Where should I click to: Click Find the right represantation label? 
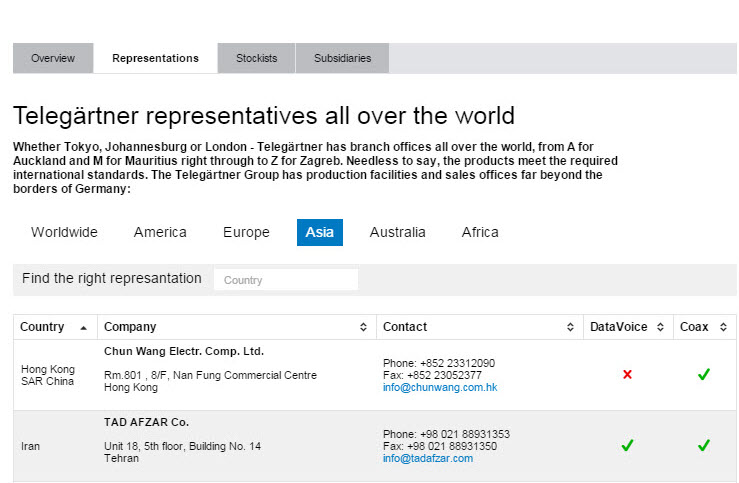112,278
